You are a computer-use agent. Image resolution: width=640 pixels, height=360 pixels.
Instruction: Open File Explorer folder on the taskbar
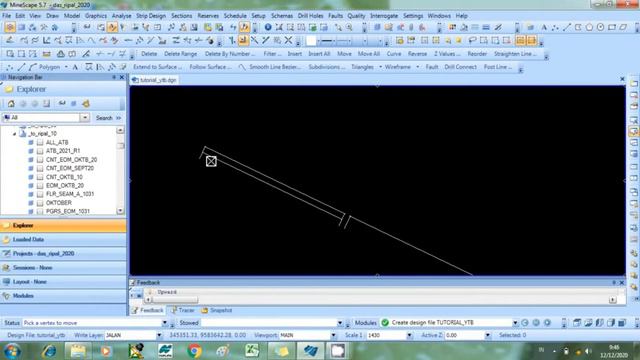pos(78,351)
